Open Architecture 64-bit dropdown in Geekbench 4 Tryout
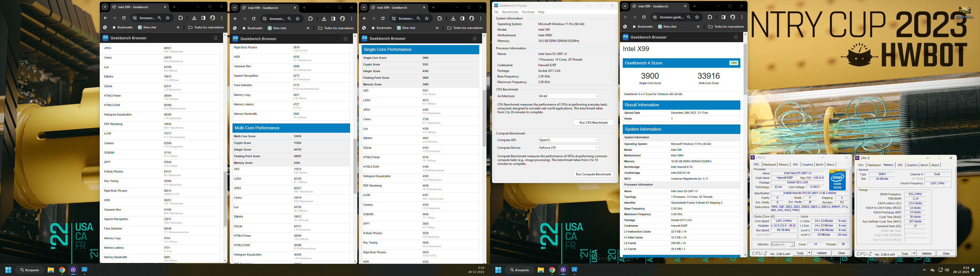This screenshot has height=276, width=980. click(x=569, y=96)
